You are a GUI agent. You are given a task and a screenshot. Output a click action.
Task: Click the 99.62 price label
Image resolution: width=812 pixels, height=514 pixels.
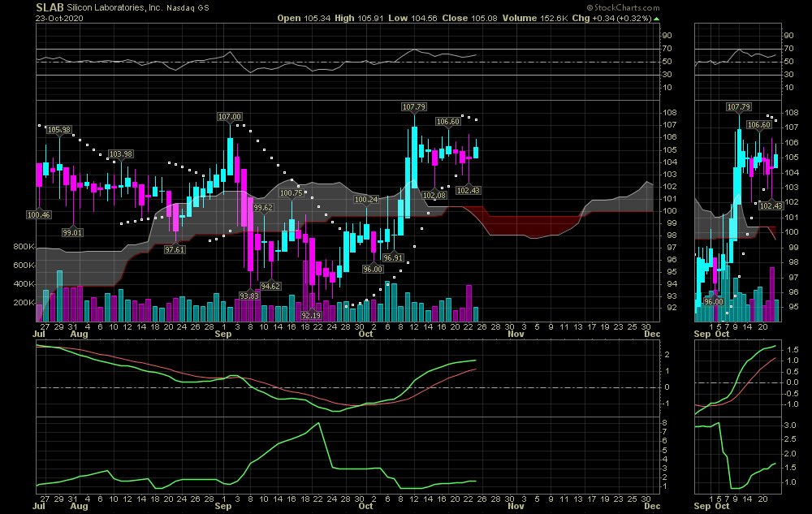263,207
